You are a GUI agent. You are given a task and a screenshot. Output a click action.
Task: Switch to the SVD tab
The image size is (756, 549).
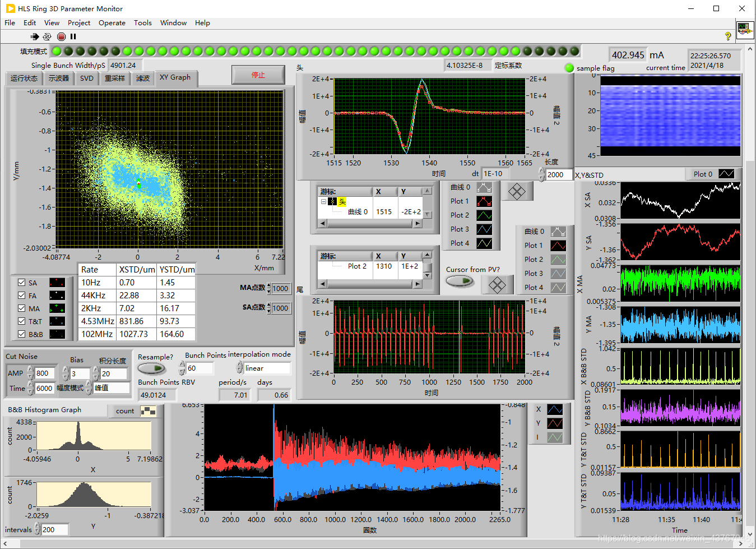[x=87, y=78]
